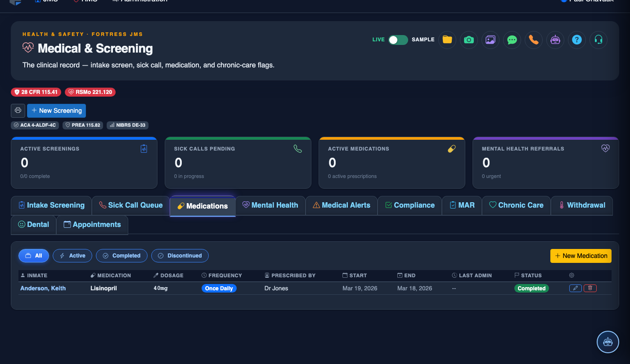Screen dimensions: 630x364
Task: Click the headset support icon
Action: click(598, 40)
